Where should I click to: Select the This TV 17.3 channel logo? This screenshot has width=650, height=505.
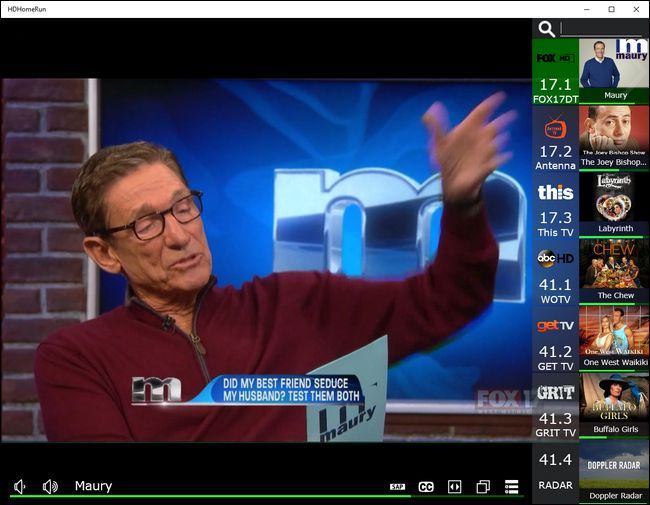[555, 192]
